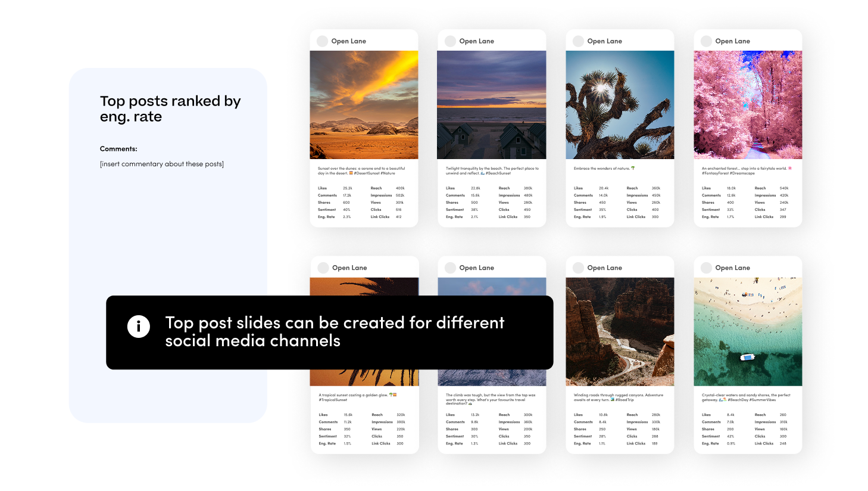Click the tooltip text about top post slides
The width and height of the screenshot is (868, 491).
pyautogui.click(x=335, y=331)
